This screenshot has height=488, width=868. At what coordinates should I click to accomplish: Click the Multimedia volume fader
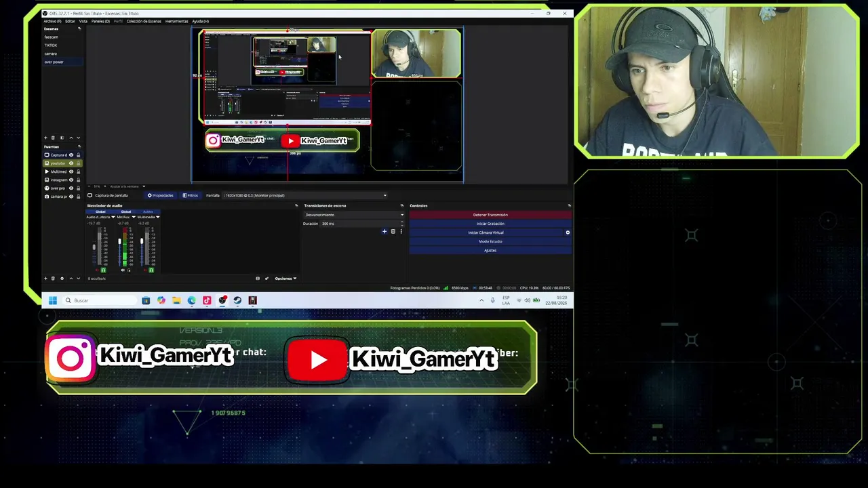point(142,242)
